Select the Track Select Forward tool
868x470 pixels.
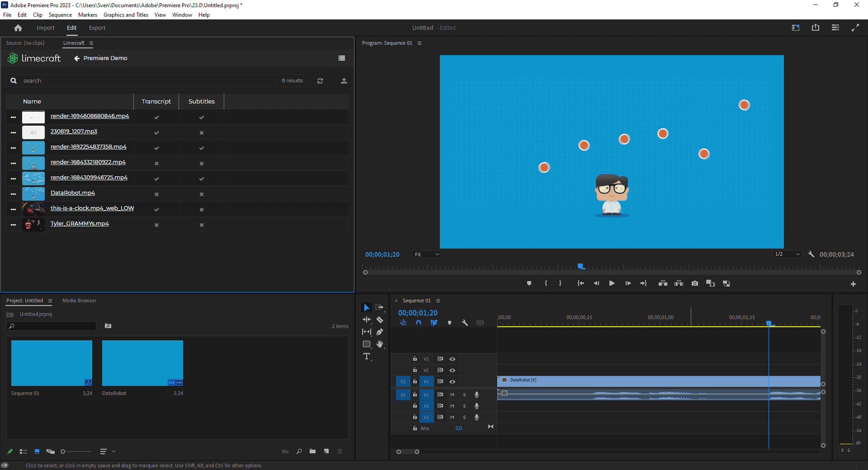point(380,307)
